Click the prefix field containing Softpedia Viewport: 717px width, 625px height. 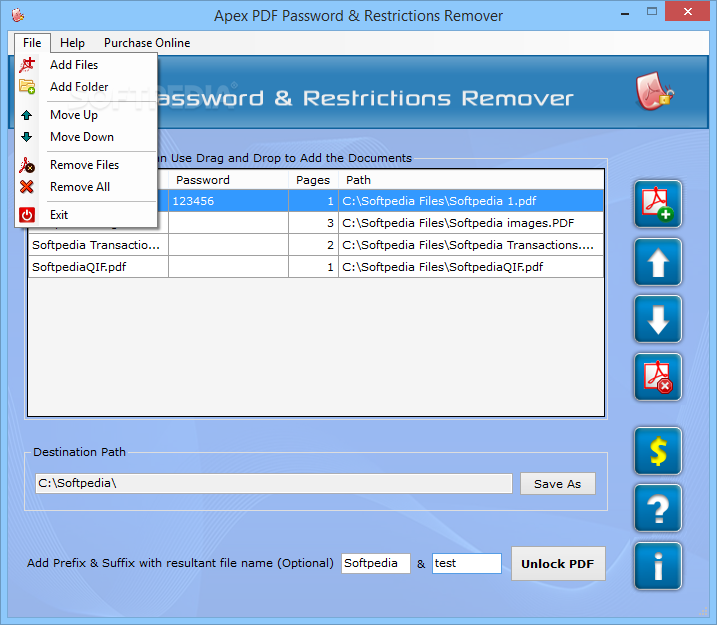pos(375,563)
